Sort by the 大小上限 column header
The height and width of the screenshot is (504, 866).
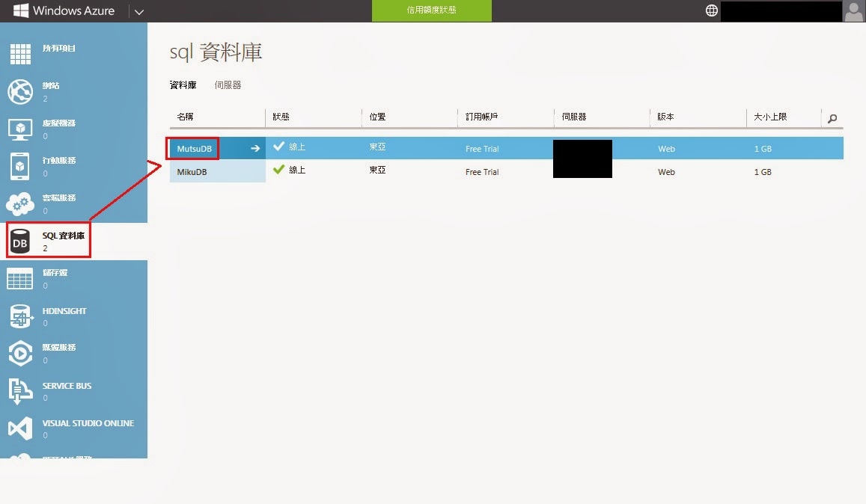pos(770,117)
